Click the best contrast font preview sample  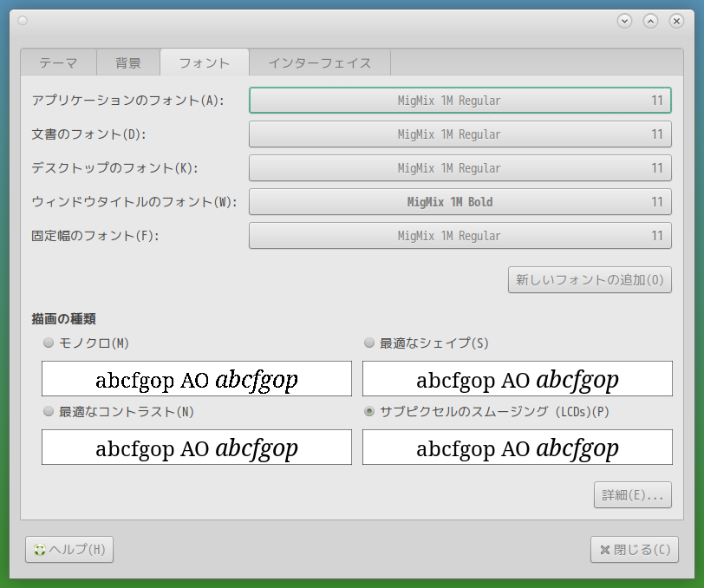(197, 447)
